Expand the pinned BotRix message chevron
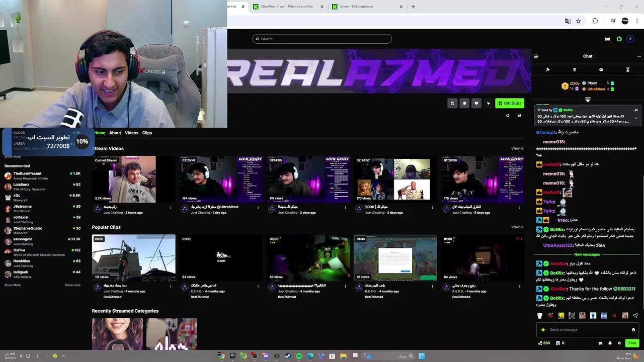644x362 pixels. pyautogui.click(x=636, y=118)
